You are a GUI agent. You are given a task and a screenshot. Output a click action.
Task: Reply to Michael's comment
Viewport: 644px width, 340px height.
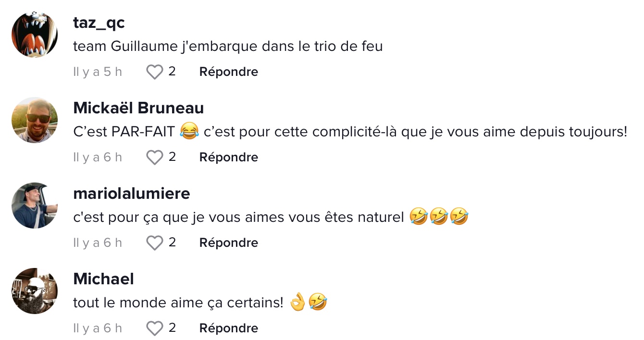point(228,328)
